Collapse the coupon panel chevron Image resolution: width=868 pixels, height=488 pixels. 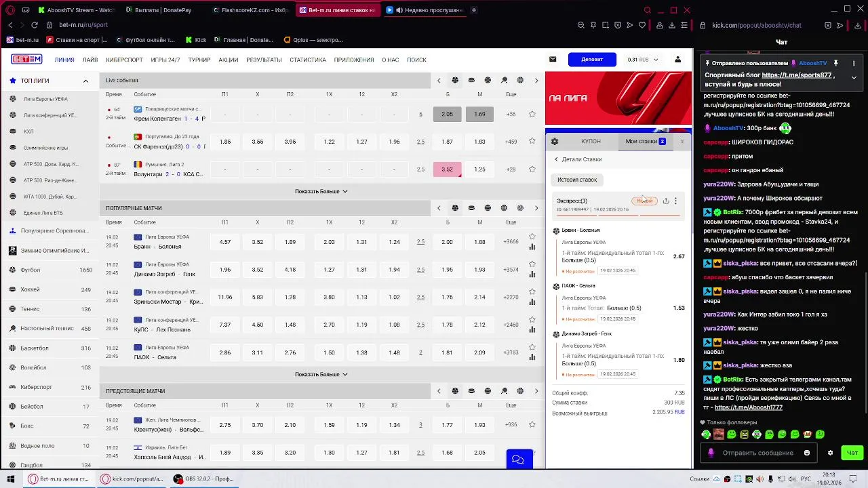coord(682,142)
